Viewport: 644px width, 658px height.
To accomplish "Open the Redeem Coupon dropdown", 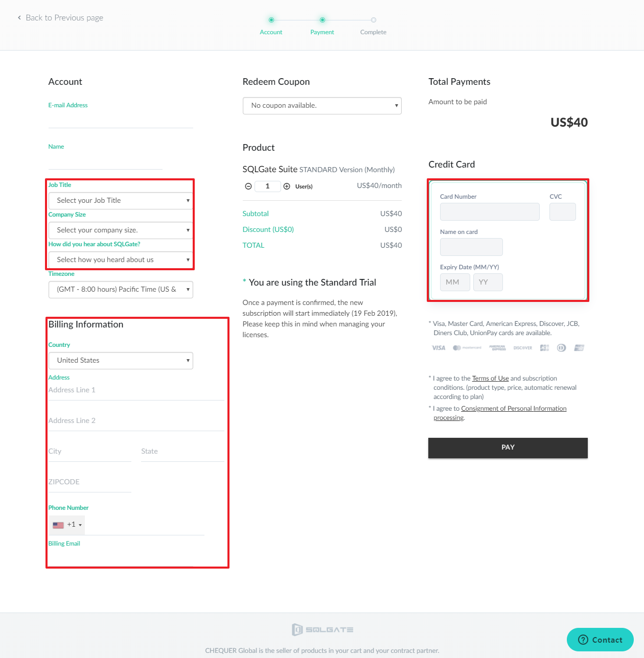I will pyautogui.click(x=322, y=106).
